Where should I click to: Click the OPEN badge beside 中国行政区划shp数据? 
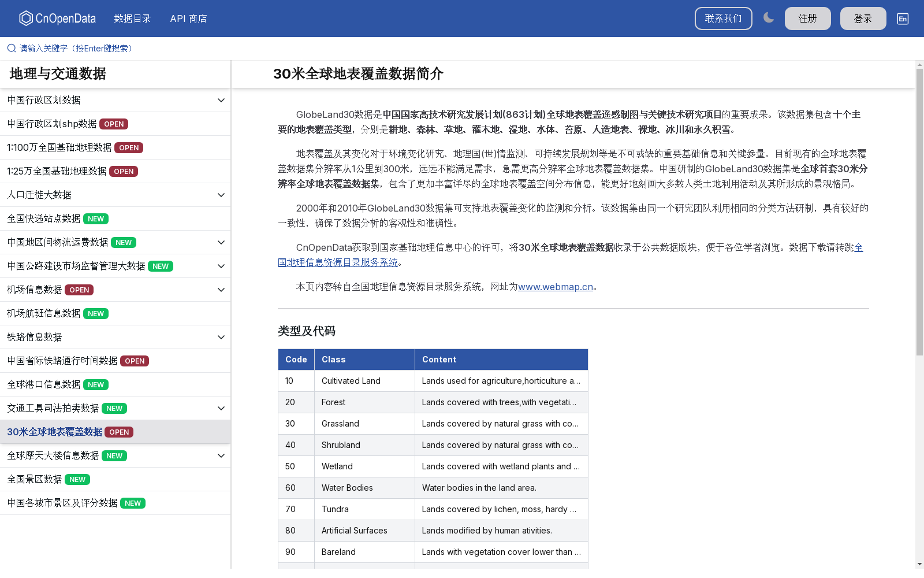(x=114, y=124)
